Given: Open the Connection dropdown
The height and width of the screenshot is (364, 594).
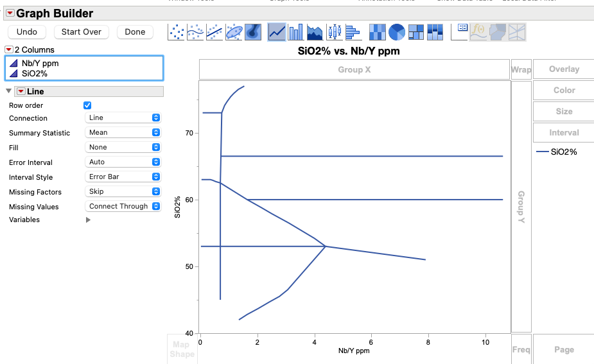Looking at the screenshot, I should [123, 117].
